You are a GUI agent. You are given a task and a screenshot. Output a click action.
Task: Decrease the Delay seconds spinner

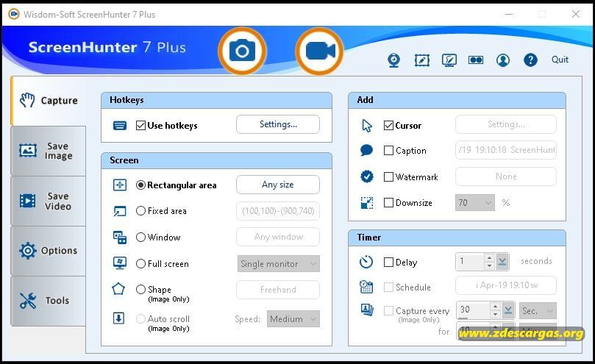point(490,265)
